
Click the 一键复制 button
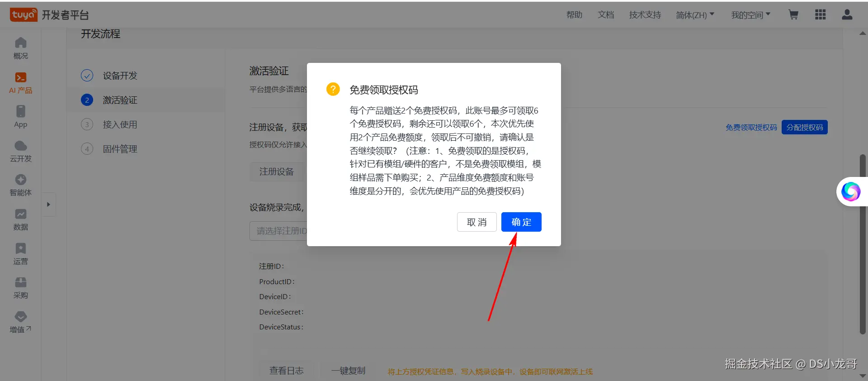pos(348,371)
